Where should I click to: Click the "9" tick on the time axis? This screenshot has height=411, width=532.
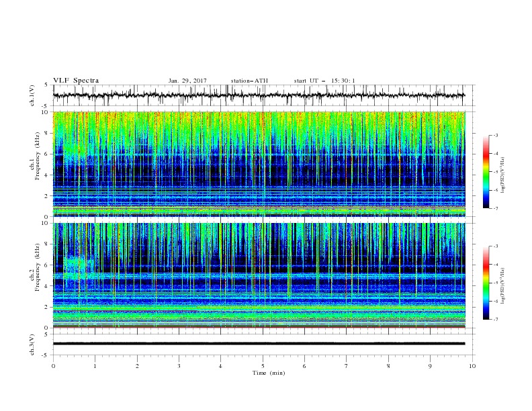430,366
